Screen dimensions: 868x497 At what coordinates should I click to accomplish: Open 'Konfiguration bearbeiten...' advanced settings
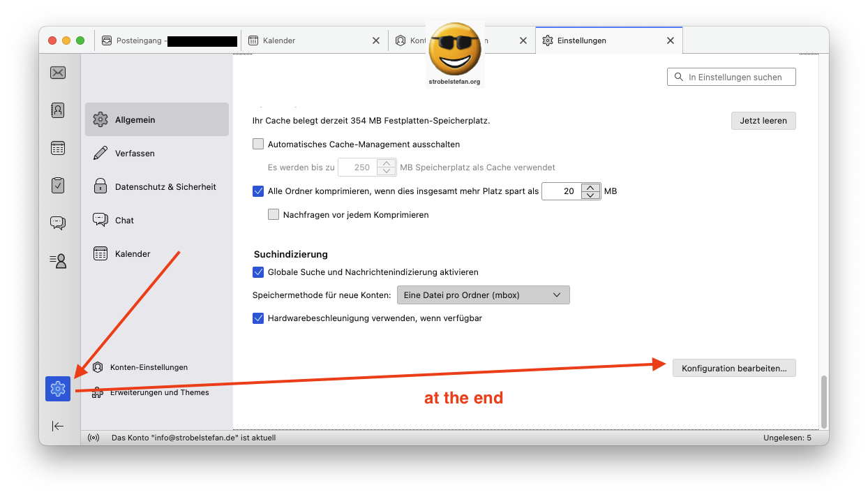734,368
